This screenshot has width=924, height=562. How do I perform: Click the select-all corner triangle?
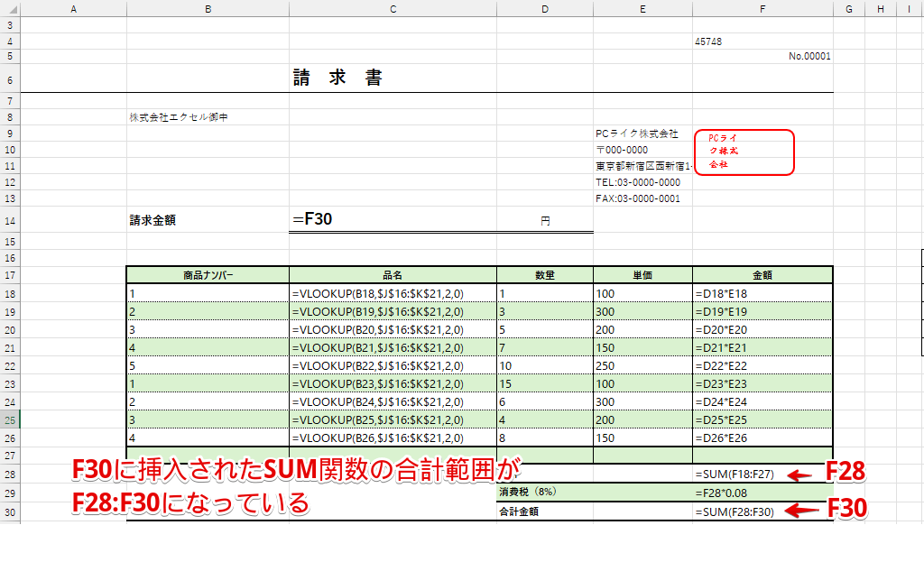(12, 9)
